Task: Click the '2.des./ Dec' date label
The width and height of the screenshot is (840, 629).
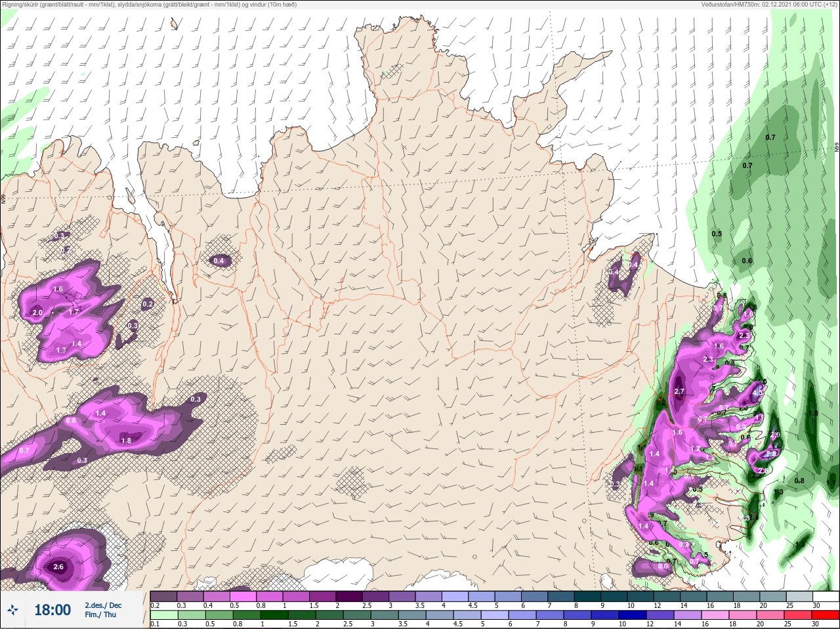Action: (103, 605)
